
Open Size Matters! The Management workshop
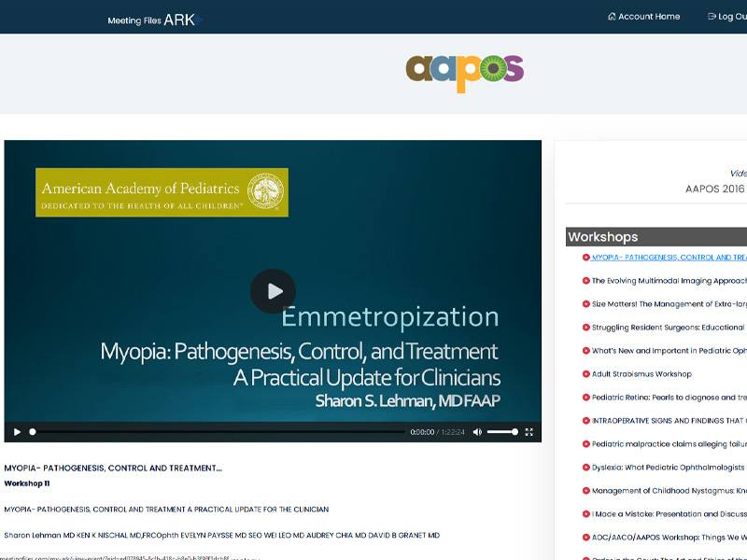[669, 304]
